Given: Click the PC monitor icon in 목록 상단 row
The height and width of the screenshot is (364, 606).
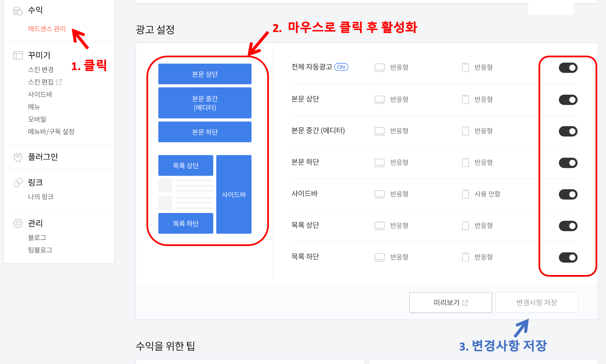Looking at the screenshot, I should click(x=380, y=226).
